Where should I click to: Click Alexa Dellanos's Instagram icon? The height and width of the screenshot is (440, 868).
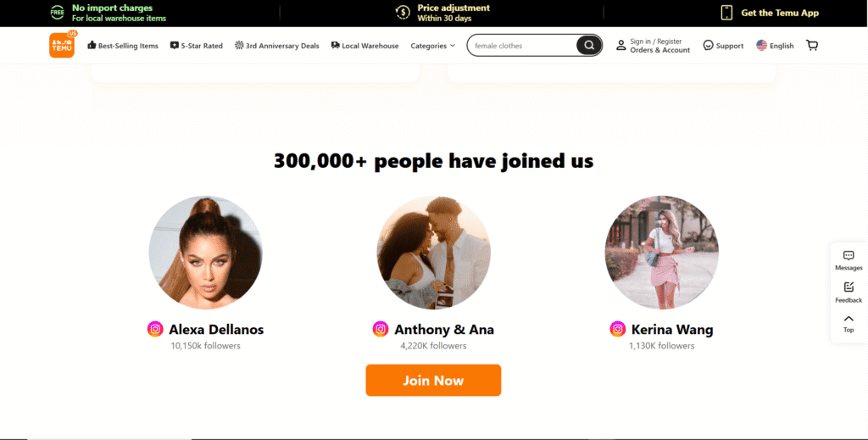click(155, 329)
